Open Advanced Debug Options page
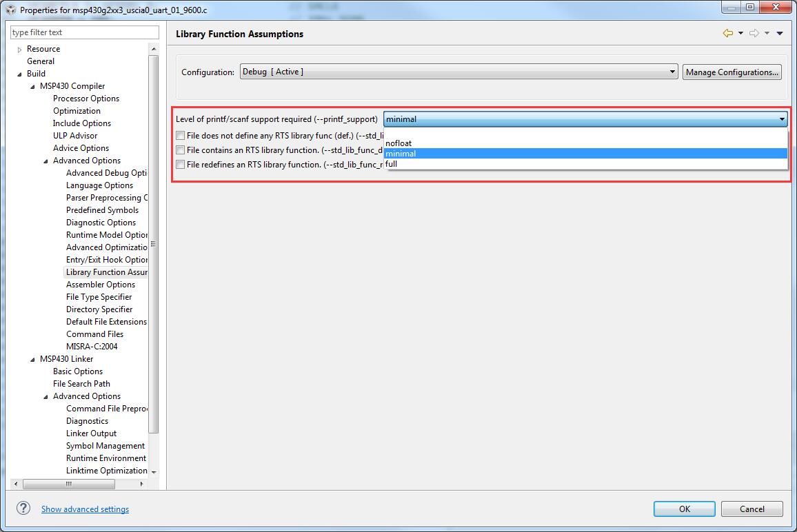The image size is (797, 532). pos(106,173)
